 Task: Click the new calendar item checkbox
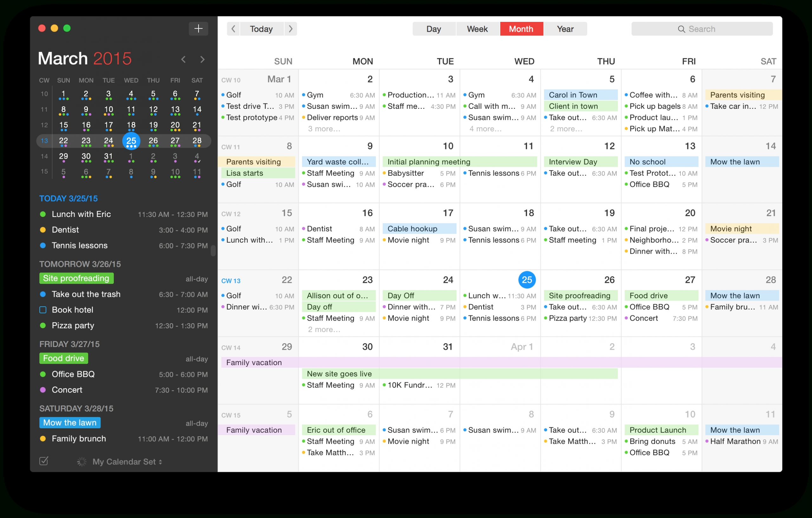point(44,461)
